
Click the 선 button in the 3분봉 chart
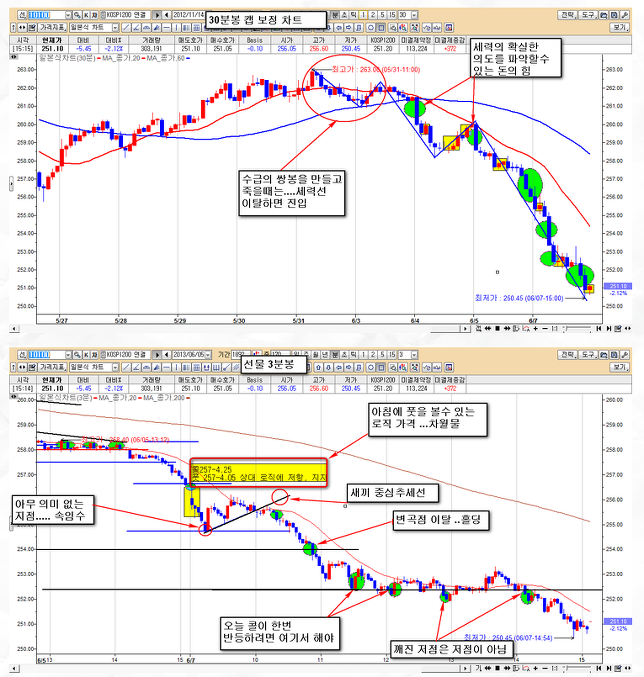coord(22,354)
